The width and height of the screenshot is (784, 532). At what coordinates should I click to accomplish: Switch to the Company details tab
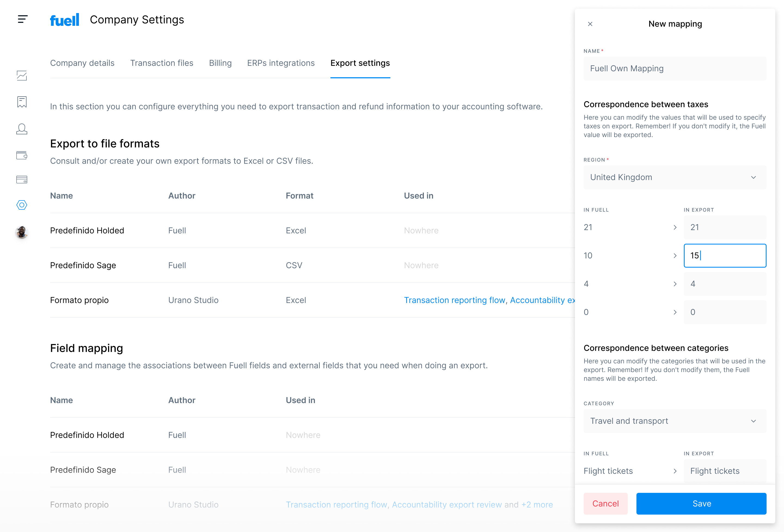[x=82, y=63]
